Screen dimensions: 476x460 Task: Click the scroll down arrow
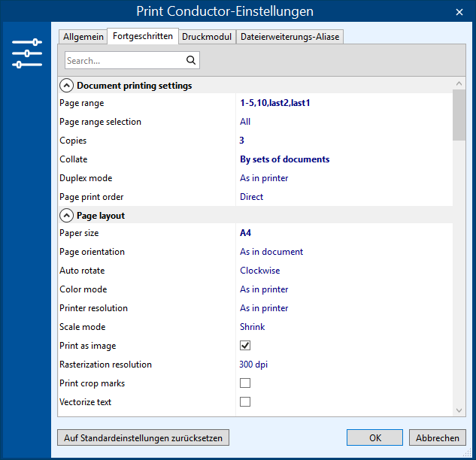pos(459,410)
